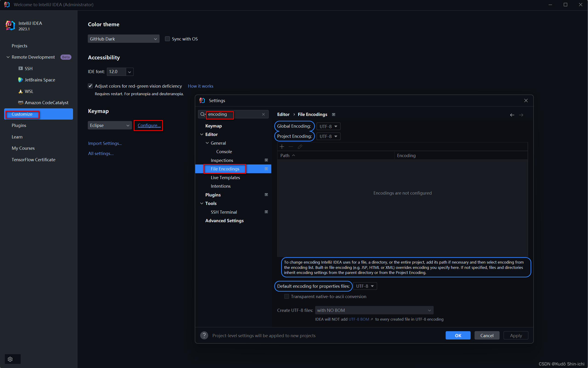This screenshot has height=368, width=588.
Task: Click the add path plus icon
Action: pos(282,147)
